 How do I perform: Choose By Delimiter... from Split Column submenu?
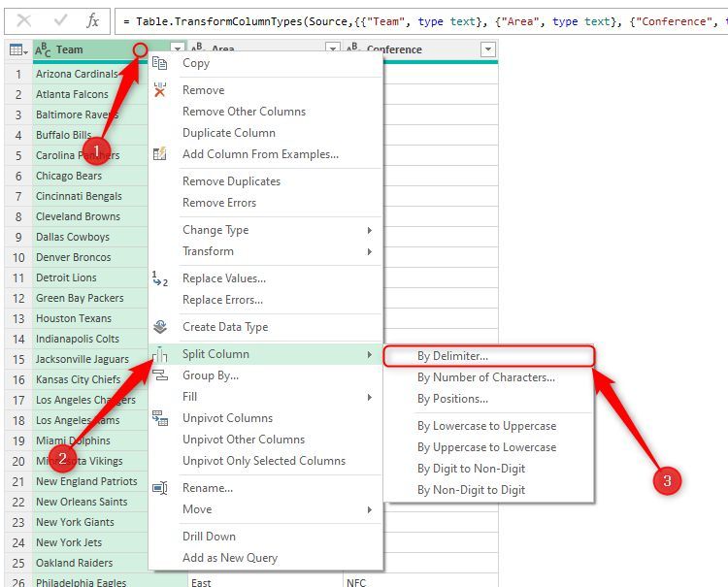point(452,356)
